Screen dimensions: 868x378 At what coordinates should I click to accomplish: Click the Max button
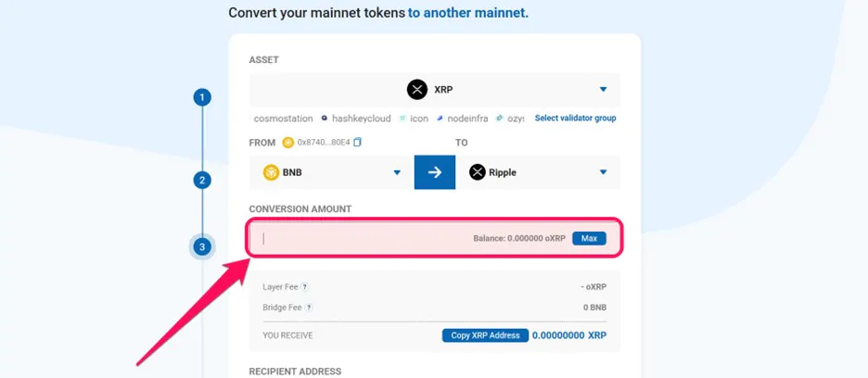pyautogui.click(x=589, y=238)
